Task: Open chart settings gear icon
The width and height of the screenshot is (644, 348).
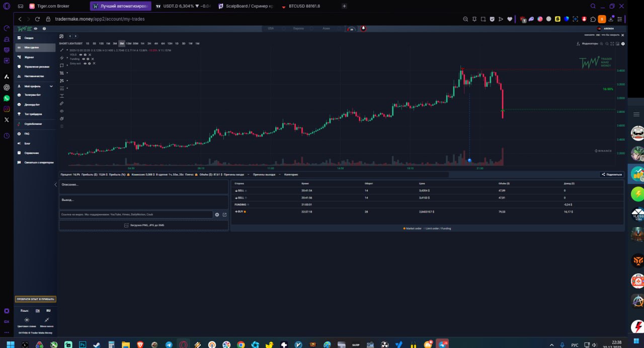Action: click(x=623, y=44)
